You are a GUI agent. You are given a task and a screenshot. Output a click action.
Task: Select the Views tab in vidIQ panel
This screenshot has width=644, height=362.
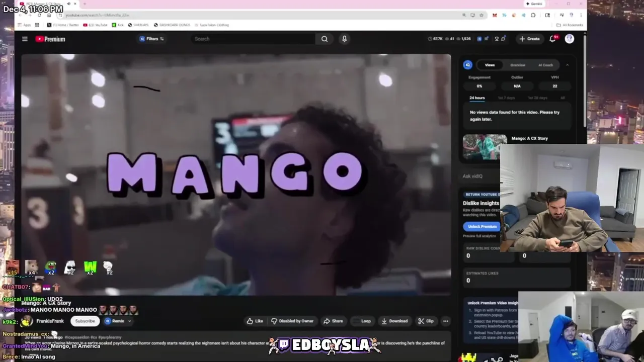(490, 65)
